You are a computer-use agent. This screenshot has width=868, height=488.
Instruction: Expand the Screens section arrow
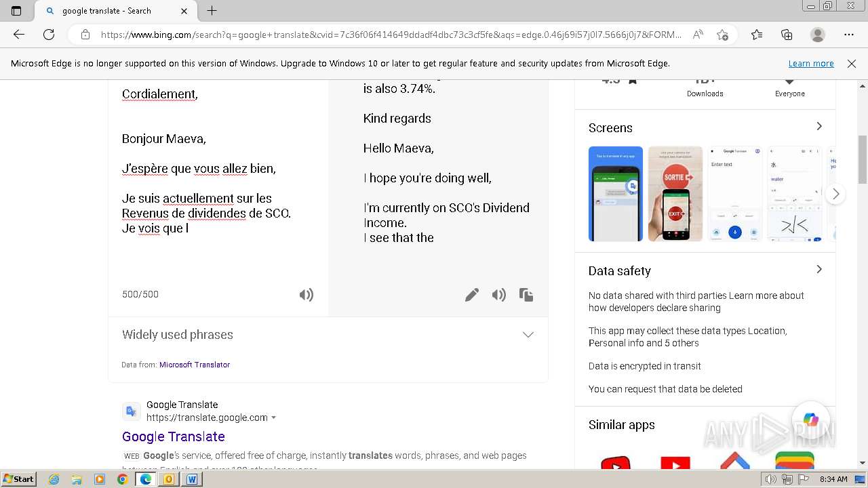819,127
